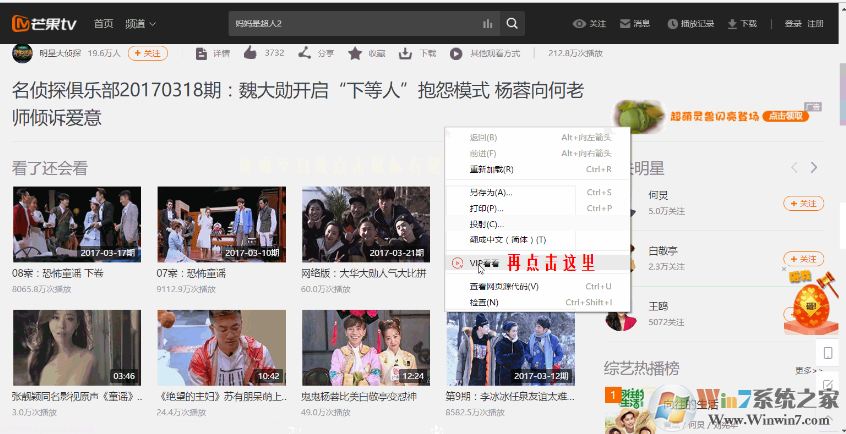Click the 登录 login link
This screenshot has height=434, width=846.
[793, 23]
